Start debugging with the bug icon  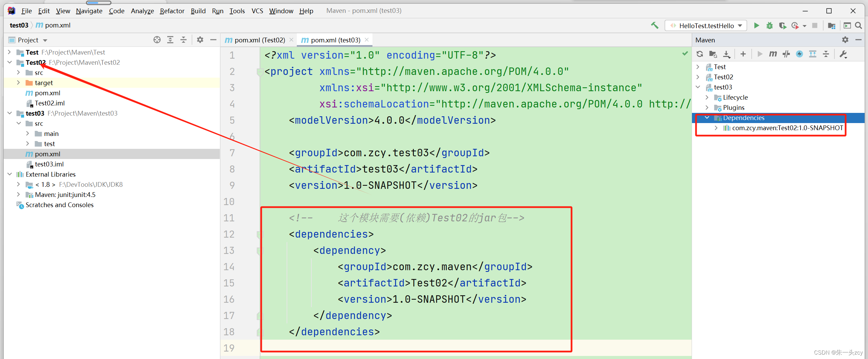[769, 25]
